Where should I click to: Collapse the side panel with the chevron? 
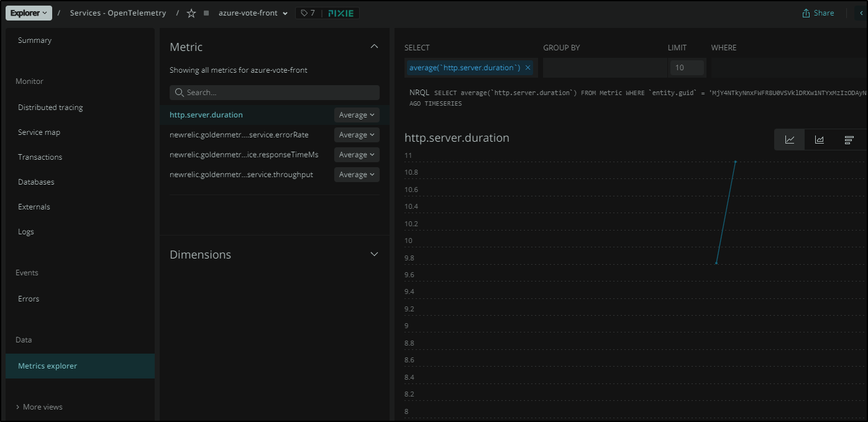[861, 13]
